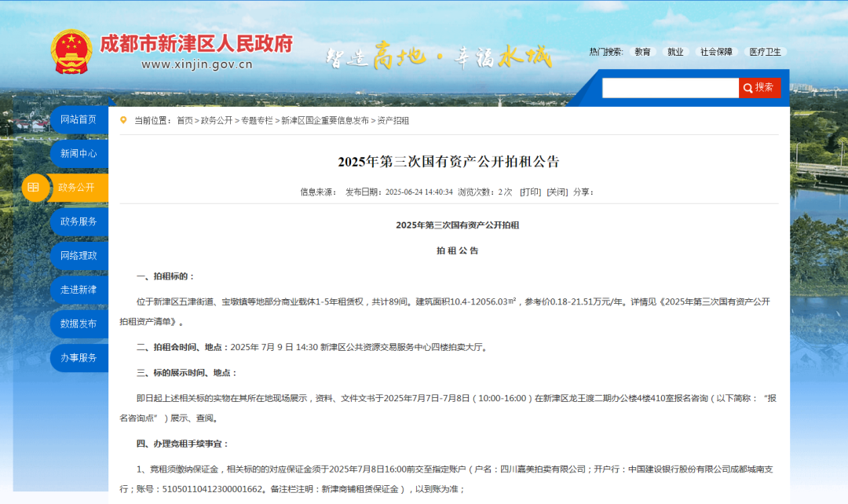Viewport: 848px width, 504px height.
Task: Click the [关闭] close page link
Action: tap(557, 192)
